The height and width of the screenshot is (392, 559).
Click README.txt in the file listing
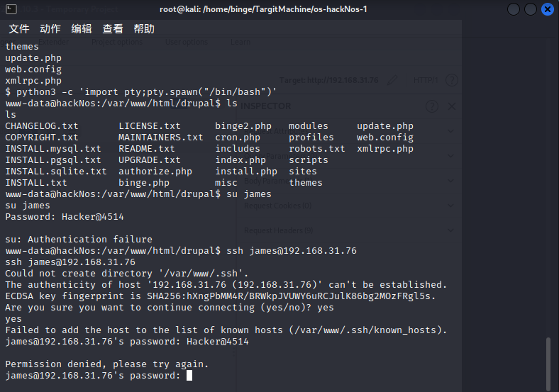pos(147,149)
